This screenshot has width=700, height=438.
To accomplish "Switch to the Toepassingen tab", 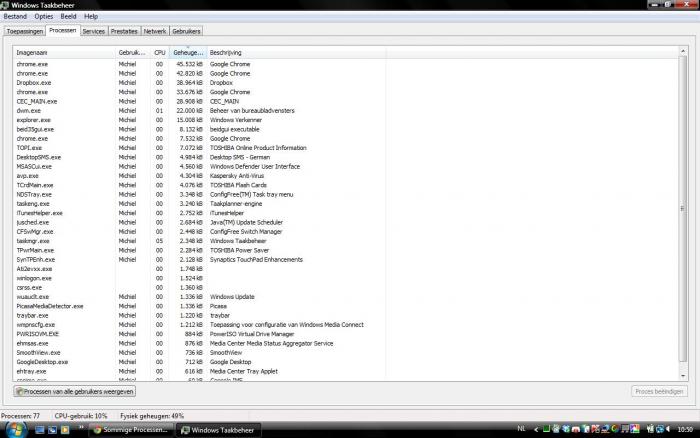I will 25,31.
